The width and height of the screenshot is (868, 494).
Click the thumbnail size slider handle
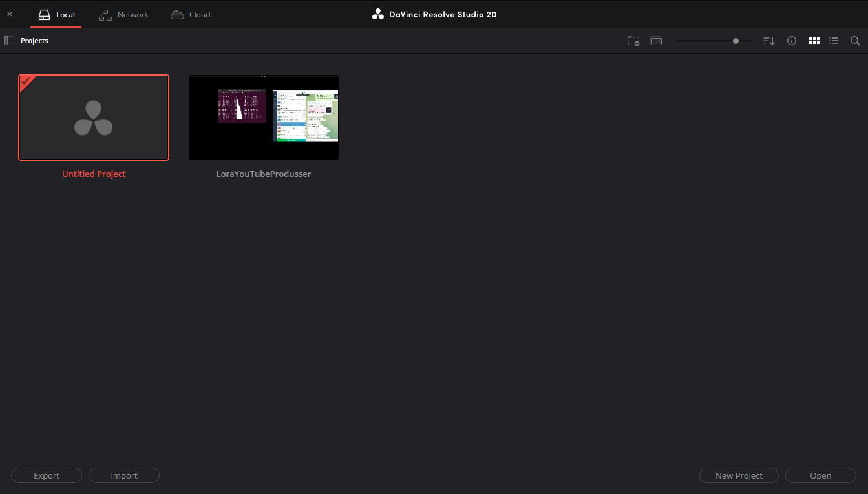tap(736, 41)
